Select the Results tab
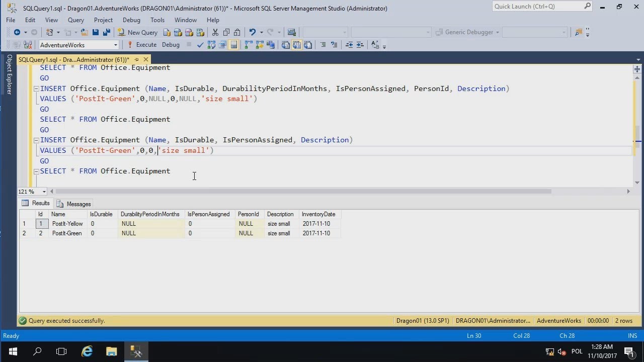Viewport: 644px width, 362px height. pos(36,203)
